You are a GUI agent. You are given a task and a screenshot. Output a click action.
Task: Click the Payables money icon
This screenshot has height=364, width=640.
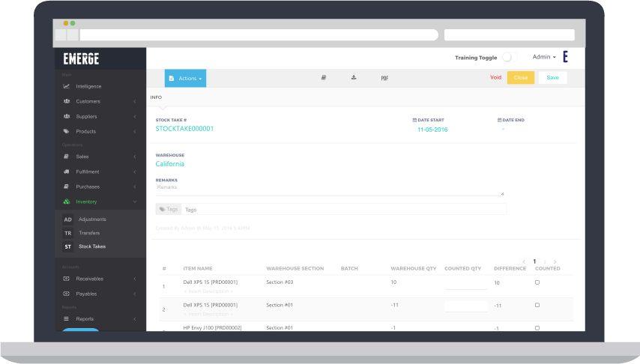point(66,294)
